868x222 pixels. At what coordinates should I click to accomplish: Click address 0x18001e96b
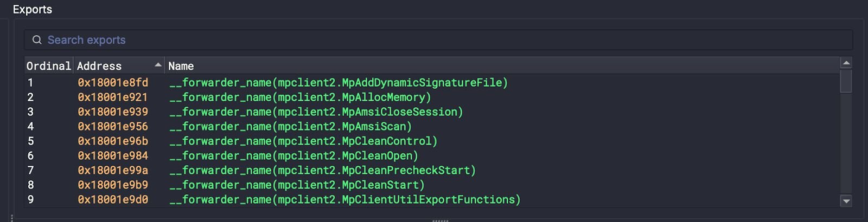(113, 141)
